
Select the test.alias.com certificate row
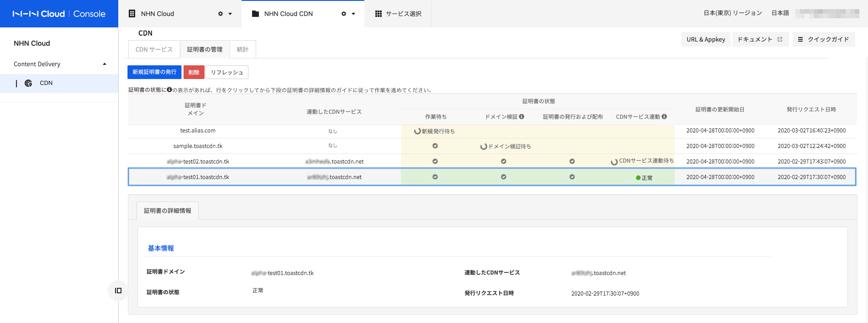point(198,131)
